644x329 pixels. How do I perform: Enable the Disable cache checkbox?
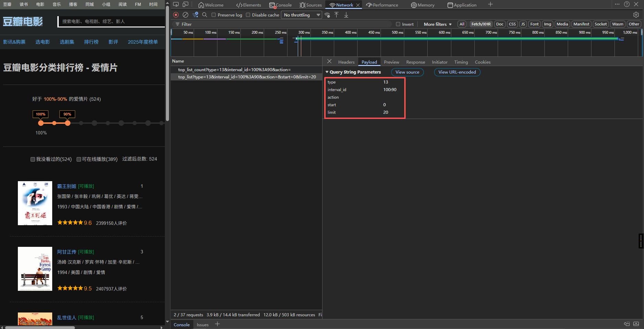pyautogui.click(x=248, y=15)
